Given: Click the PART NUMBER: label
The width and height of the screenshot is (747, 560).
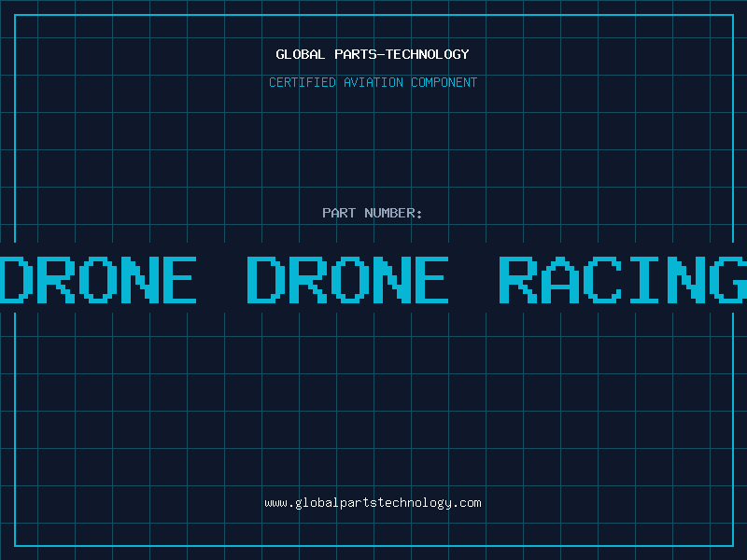Looking at the screenshot, I should coord(373,213).
